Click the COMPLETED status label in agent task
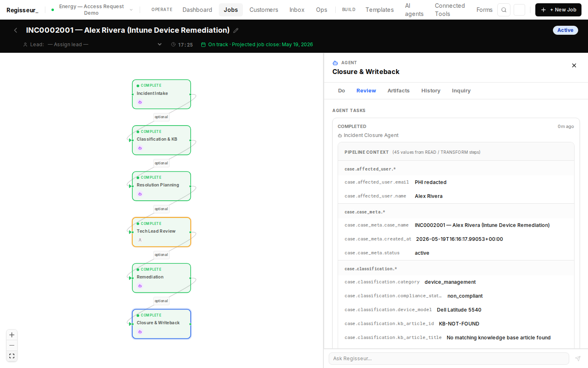This screenshot has height=368, width=588. (x=352, y=127)
